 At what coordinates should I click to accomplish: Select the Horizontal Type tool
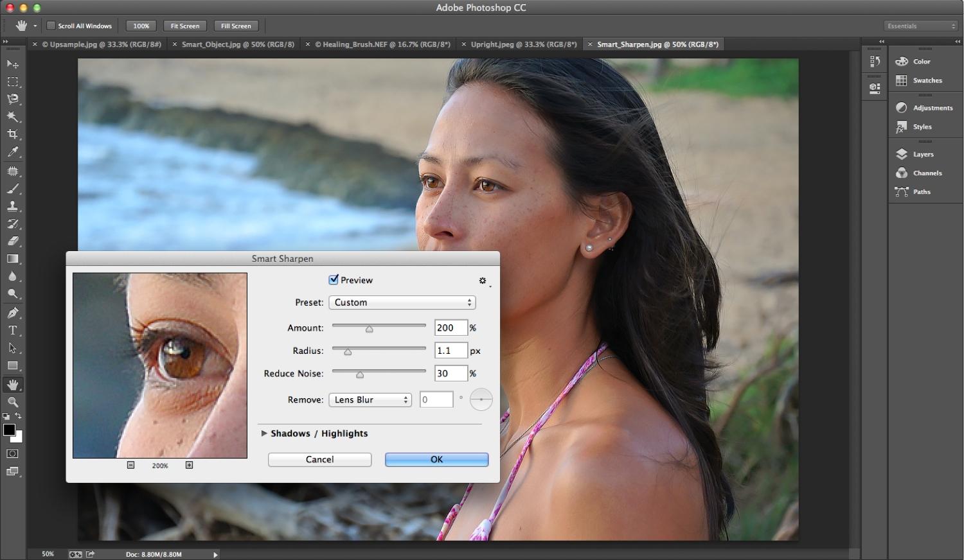pyautogui.click(x=13, y=330)
